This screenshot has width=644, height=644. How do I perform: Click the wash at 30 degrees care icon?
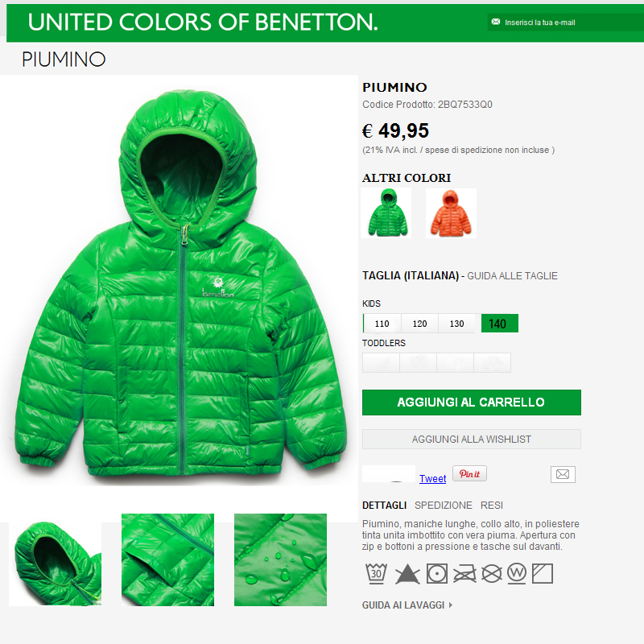click(376, 573)
